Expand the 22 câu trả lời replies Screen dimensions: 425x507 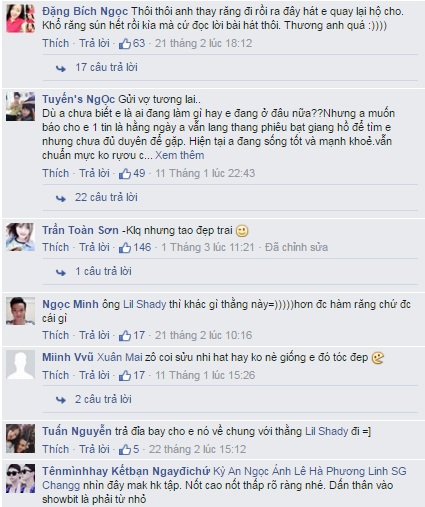pyautogui.click(x=106, y=197)
